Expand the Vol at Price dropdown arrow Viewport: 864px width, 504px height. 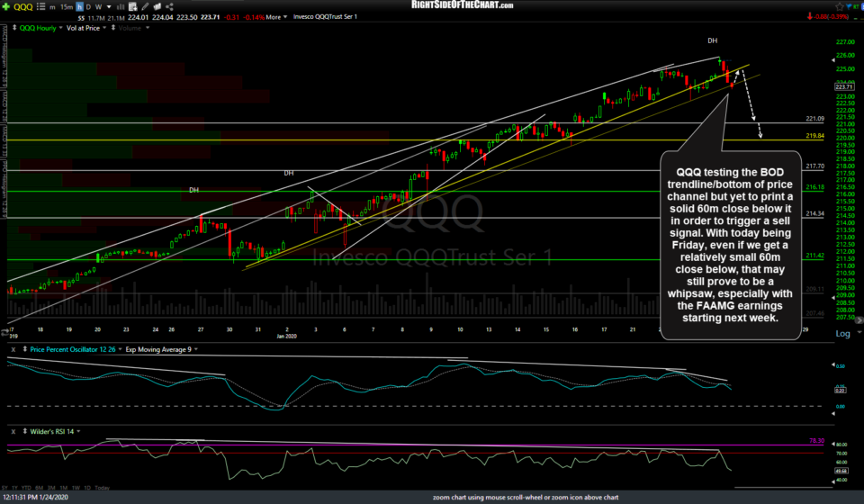pyautogui.click(x=104, y=28)
